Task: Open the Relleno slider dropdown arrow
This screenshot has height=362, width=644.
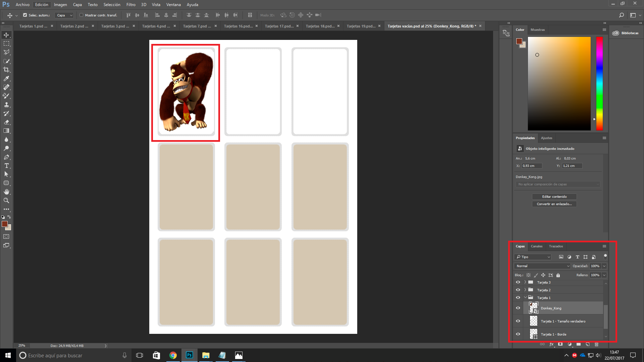Action: point(604,275)
